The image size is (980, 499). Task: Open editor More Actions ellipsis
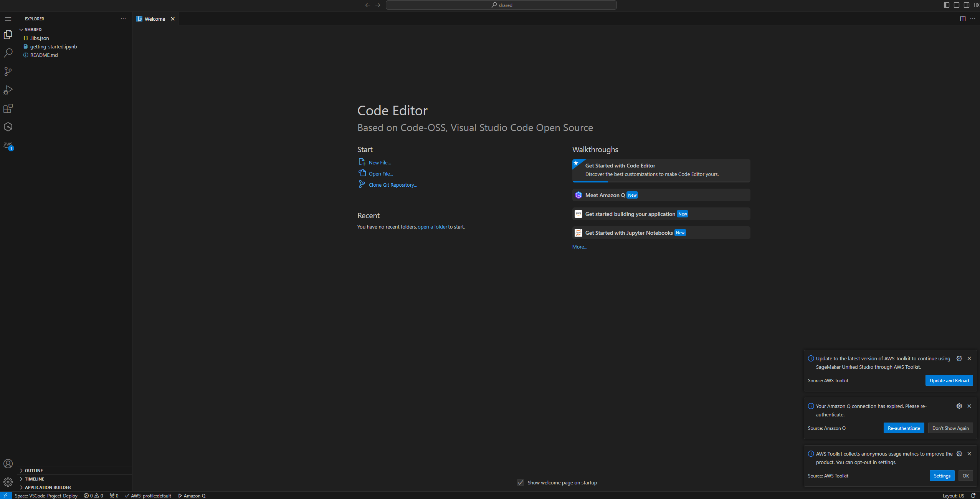pos(973,19)
